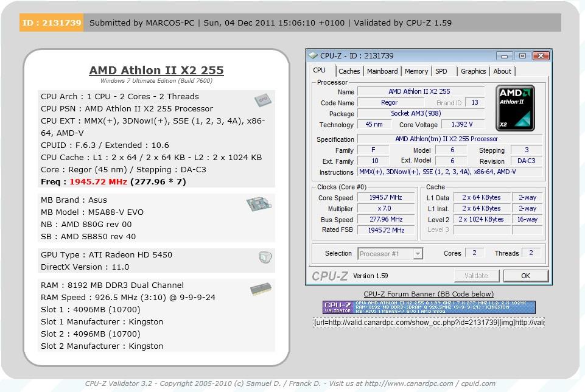Click the Slot 2 : 4096MB (10700) line
Viewport: 585px width, 392px height.
click(91, 334)
